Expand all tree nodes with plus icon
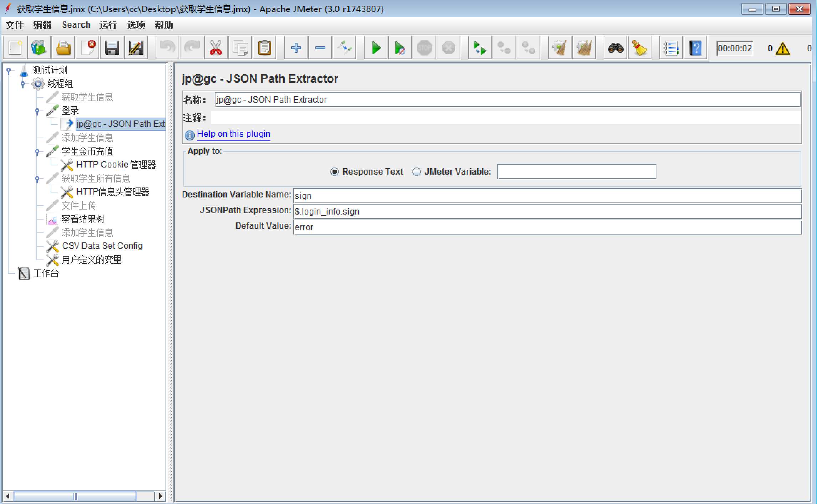Screen dimensions: 817x504 [296, 48]
